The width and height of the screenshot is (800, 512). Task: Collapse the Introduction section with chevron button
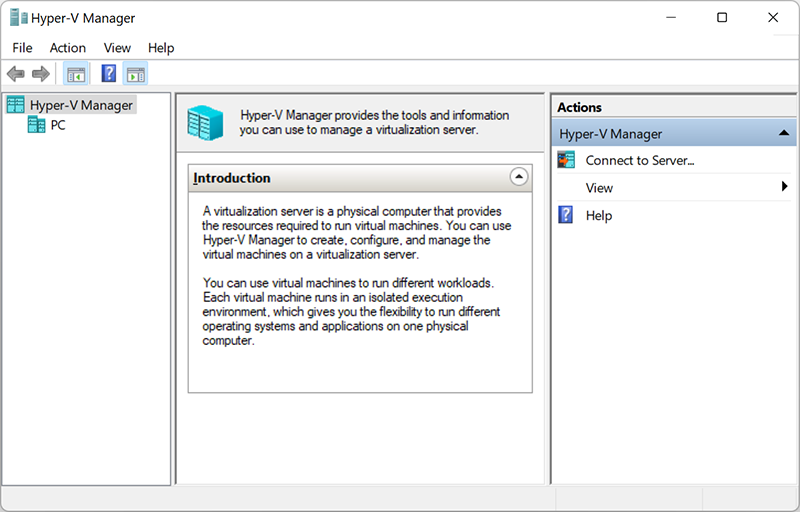point(518,177)
